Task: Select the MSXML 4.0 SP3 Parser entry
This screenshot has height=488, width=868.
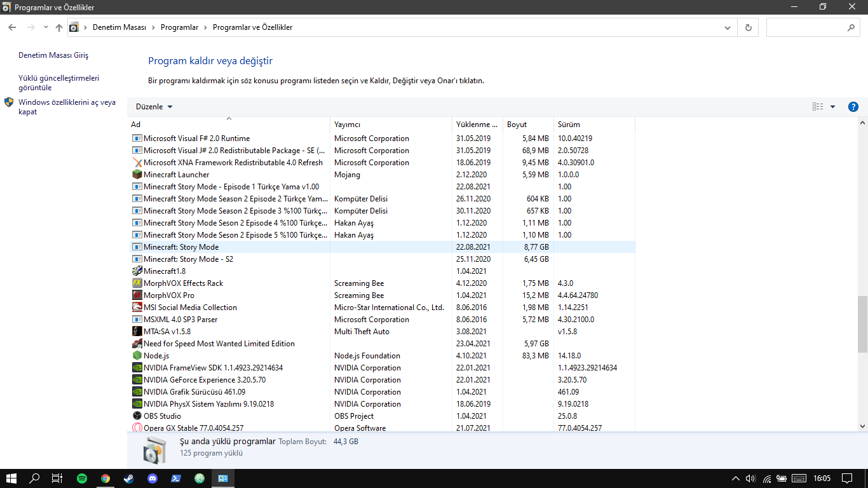Action: [383, 320]
